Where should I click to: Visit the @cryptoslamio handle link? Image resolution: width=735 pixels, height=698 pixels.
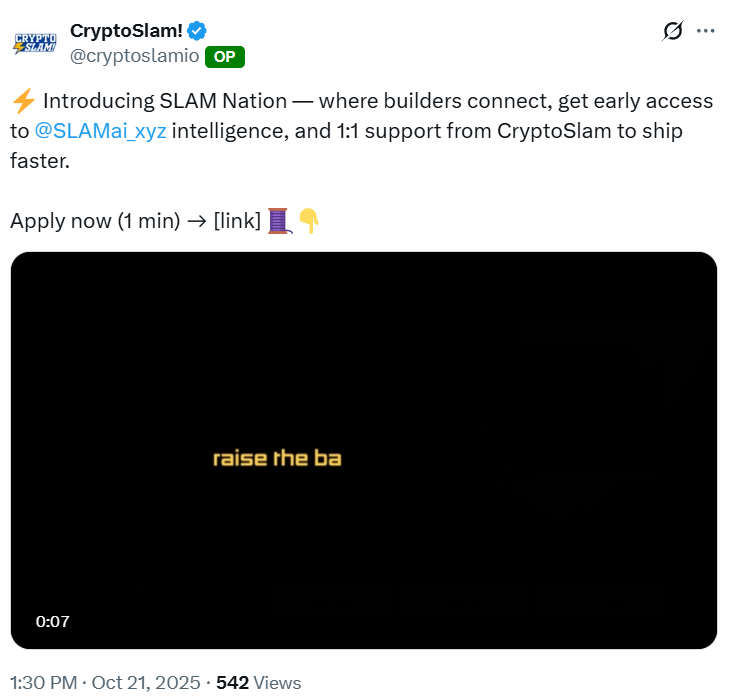pyautogui.click(x=133, y=57)
